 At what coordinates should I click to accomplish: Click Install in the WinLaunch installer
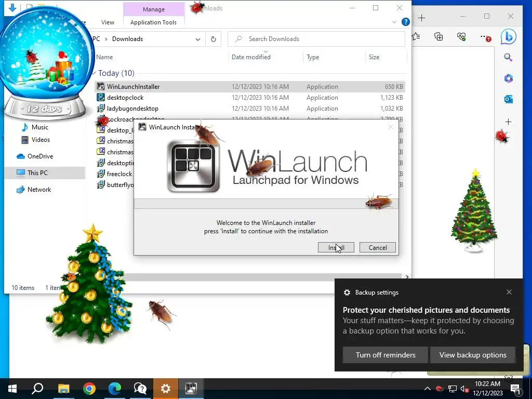[x=336, y=247]
